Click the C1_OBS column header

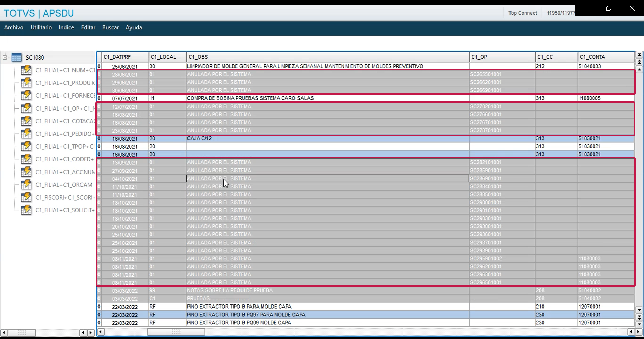coord(328,57)
